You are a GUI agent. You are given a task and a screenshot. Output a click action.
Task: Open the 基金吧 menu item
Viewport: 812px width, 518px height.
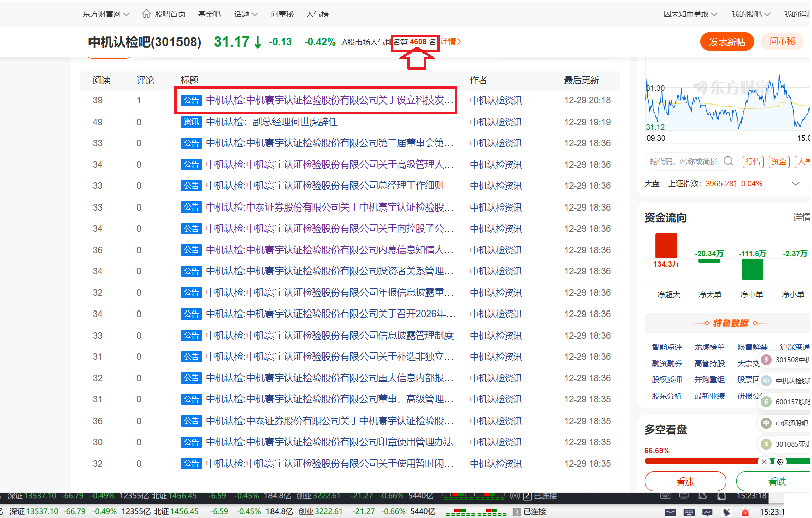(x=209, y=14)
